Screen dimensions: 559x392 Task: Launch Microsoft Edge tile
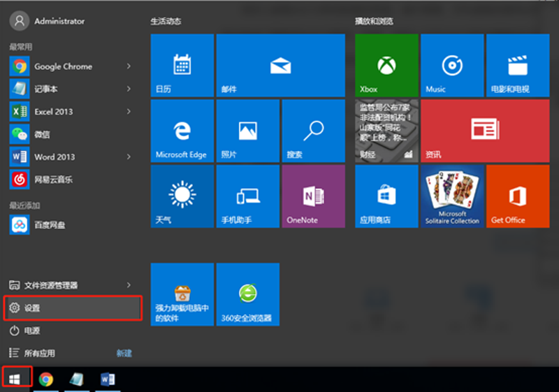[182, 131]
